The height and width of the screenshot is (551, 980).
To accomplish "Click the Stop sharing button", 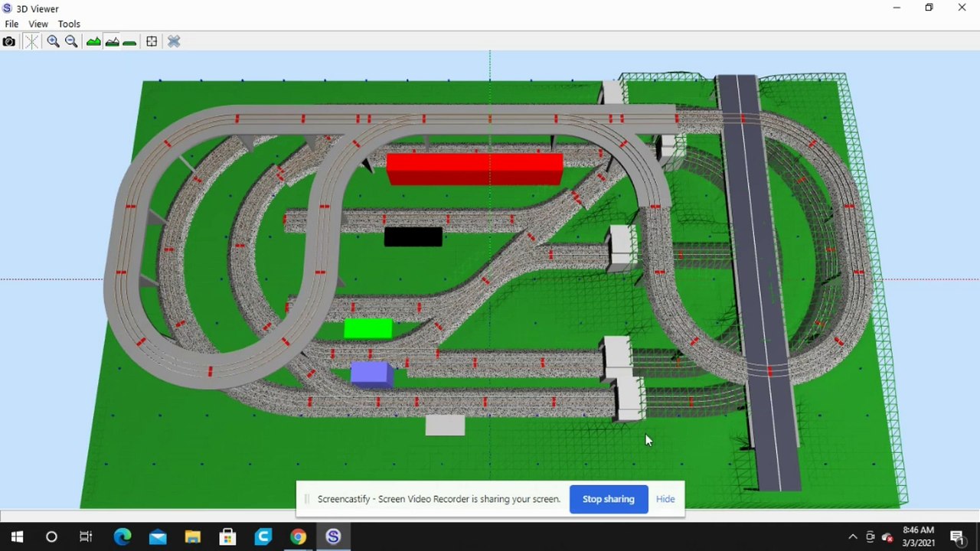I will click(609, 499).
